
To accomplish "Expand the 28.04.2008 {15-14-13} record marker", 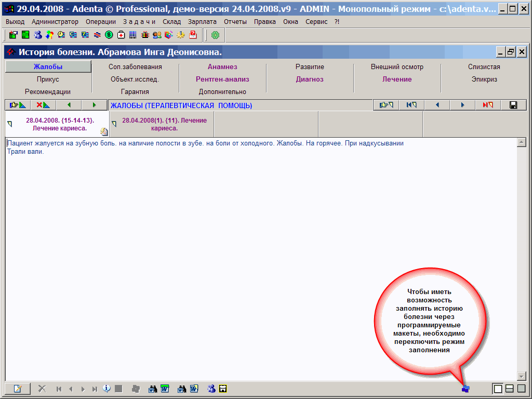I will tap(9, 124).
